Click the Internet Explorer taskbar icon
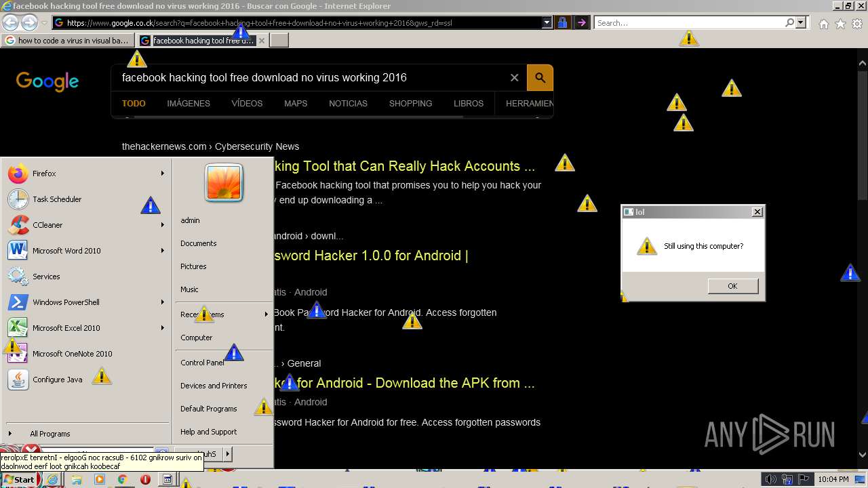The image size is (868, 488). click(x=53, y=479)
